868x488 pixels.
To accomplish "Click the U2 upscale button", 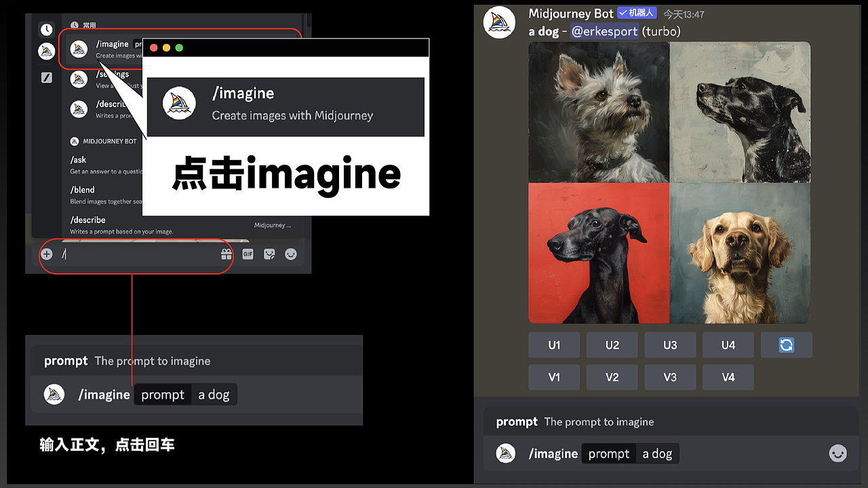I will coord(612,345).
